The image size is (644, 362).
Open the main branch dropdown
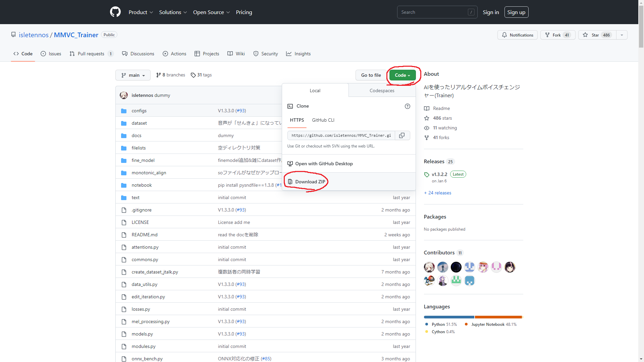[x=133, y=75]
